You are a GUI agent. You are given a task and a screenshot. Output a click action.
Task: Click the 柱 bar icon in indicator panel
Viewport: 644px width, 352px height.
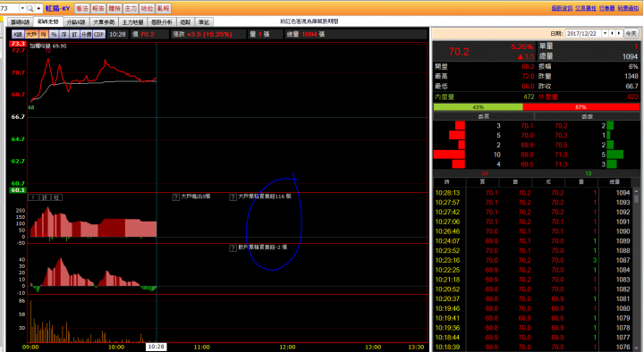[x=56, y=197]
